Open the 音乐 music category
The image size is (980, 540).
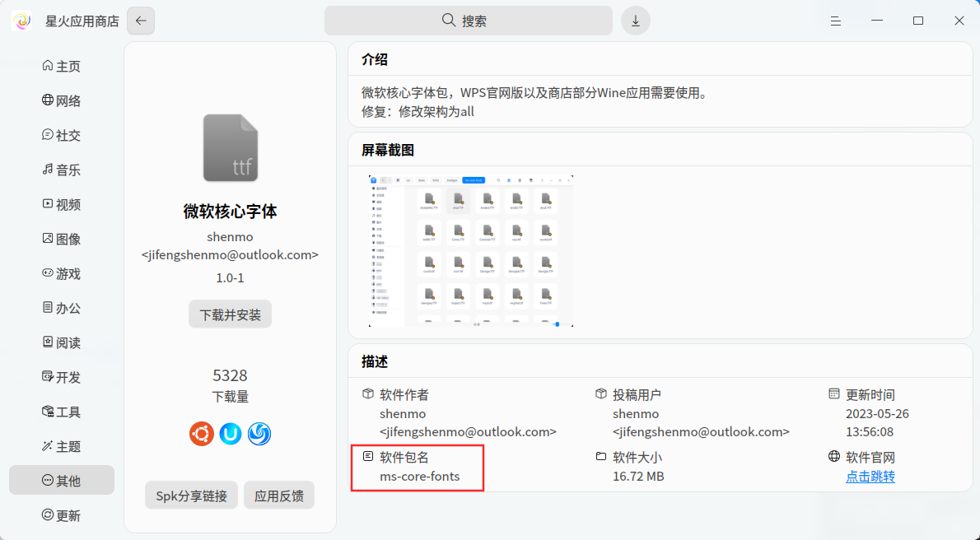pyautogui.click(x=61, y=170)
